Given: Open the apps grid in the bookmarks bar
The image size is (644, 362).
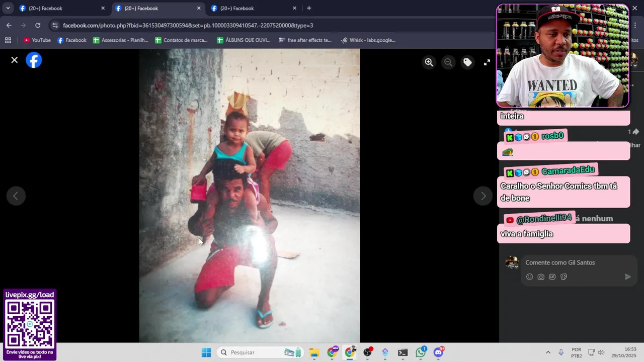Looking at the screenshot, I should coord(8,40).
